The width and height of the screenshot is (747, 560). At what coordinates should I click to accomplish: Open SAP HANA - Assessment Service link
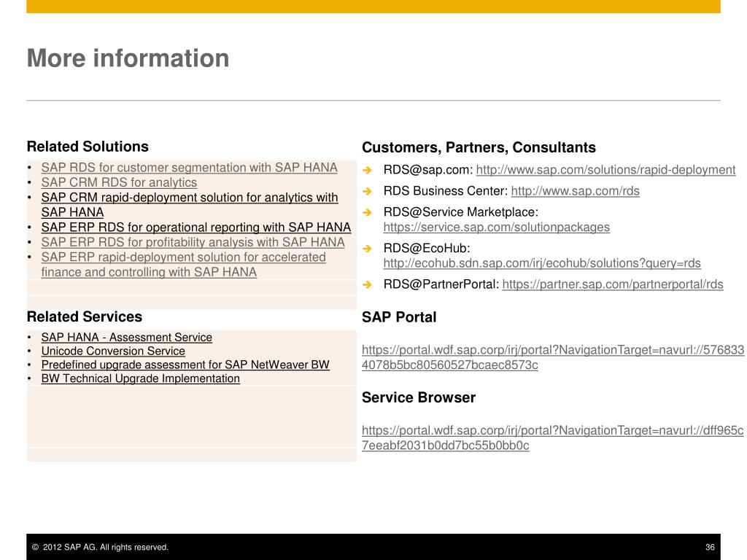127,337
